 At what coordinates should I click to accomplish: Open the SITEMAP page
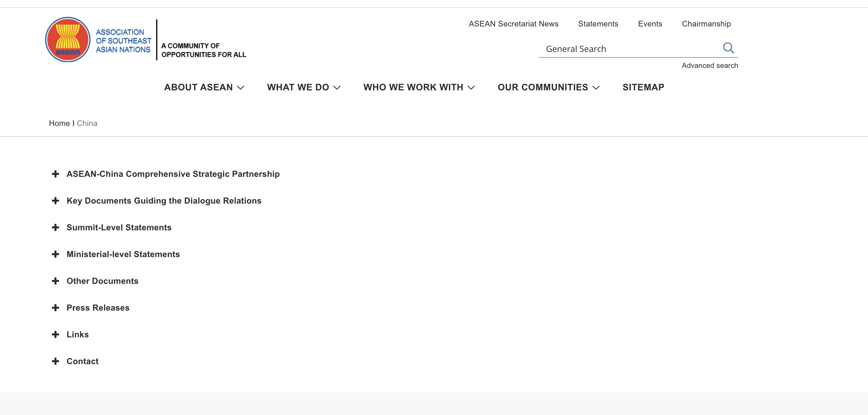pos(643,87)
